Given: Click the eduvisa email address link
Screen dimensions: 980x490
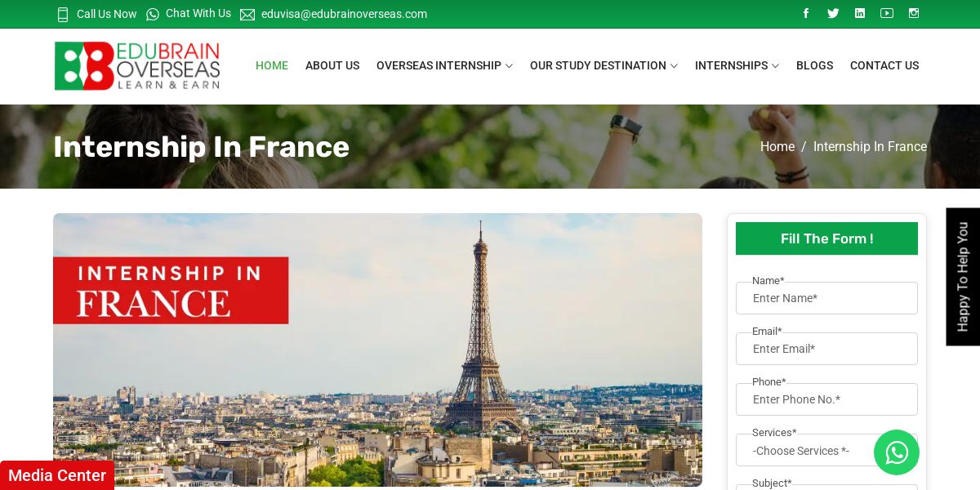Looking at the screenshot, I should pos(344,14).
